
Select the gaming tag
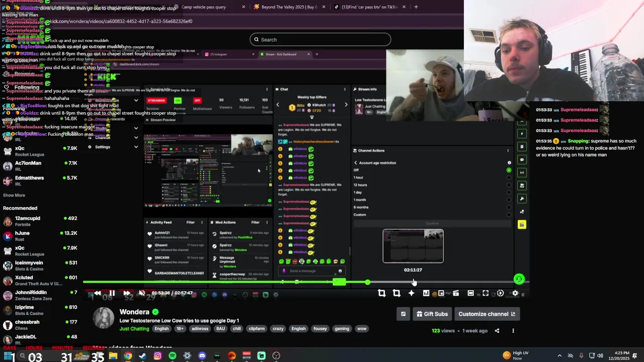342,329
